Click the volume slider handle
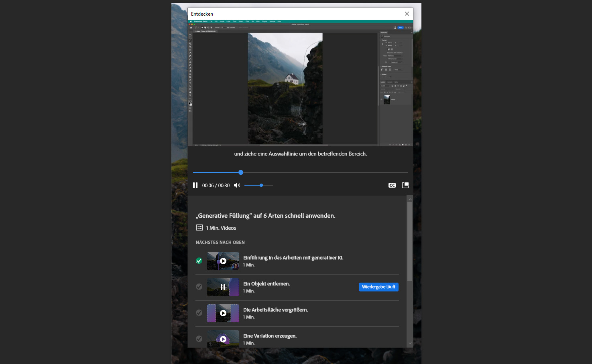 click(261, 185)
